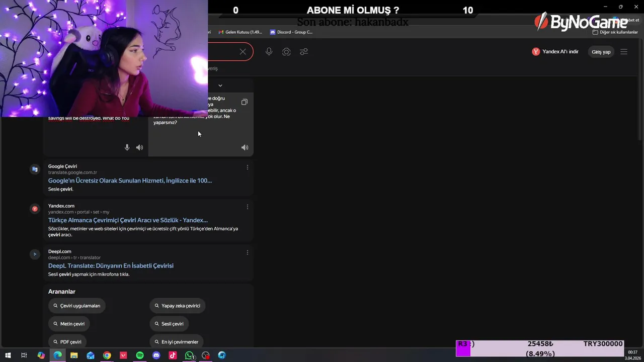Open Spotify from taskbar
Image resolution: width=644 pixels, height=362 pixels.
pos(140,355)
